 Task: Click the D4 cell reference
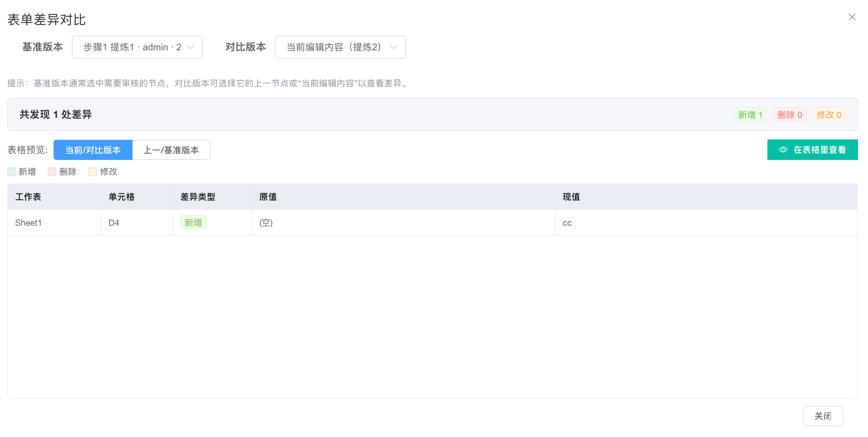(x=114, y=223)
